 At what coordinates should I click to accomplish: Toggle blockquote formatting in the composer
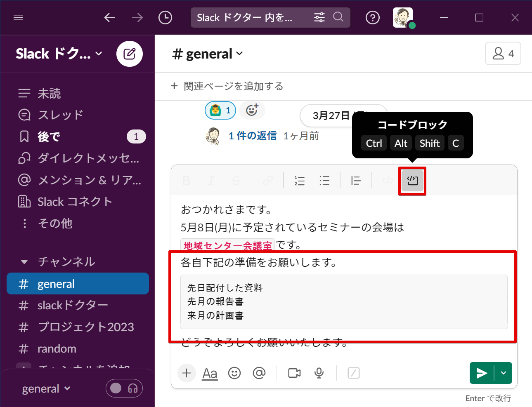click(355, 181)
